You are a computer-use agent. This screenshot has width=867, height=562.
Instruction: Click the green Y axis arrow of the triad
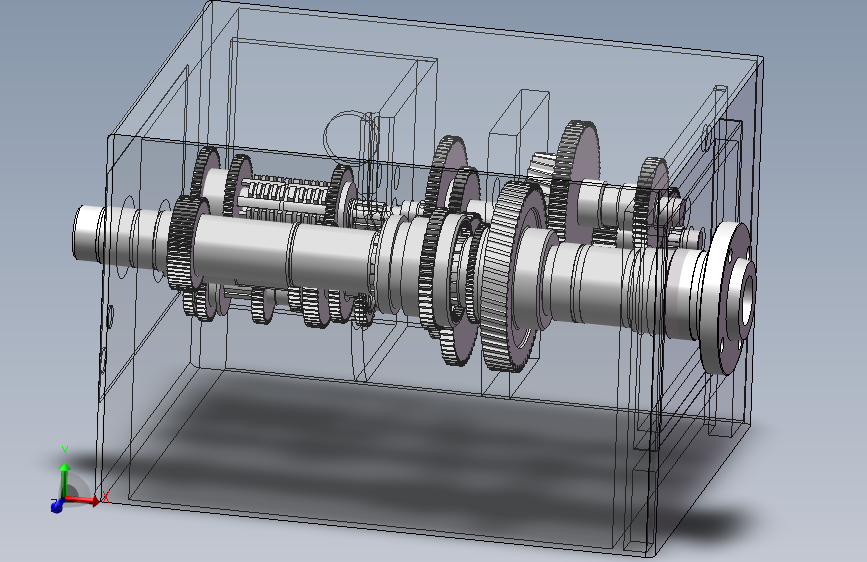click(x=65, y=480)
